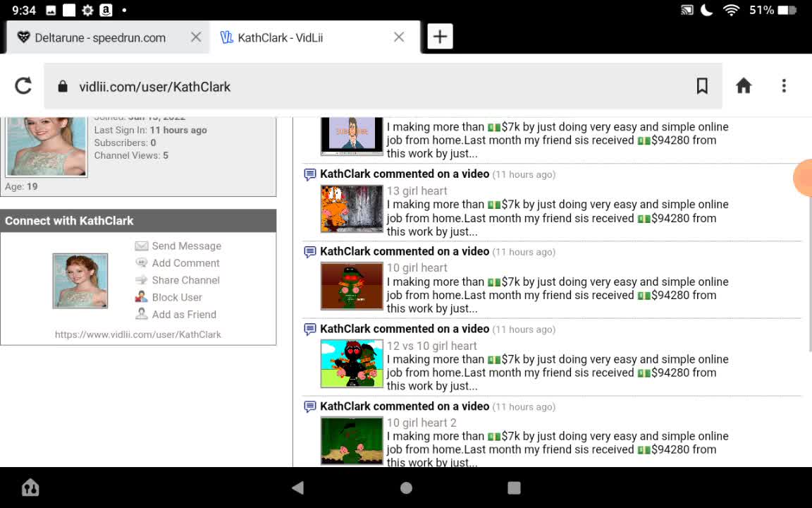Switch to Deltarune - speedrun.com tab

click(100, 37)
